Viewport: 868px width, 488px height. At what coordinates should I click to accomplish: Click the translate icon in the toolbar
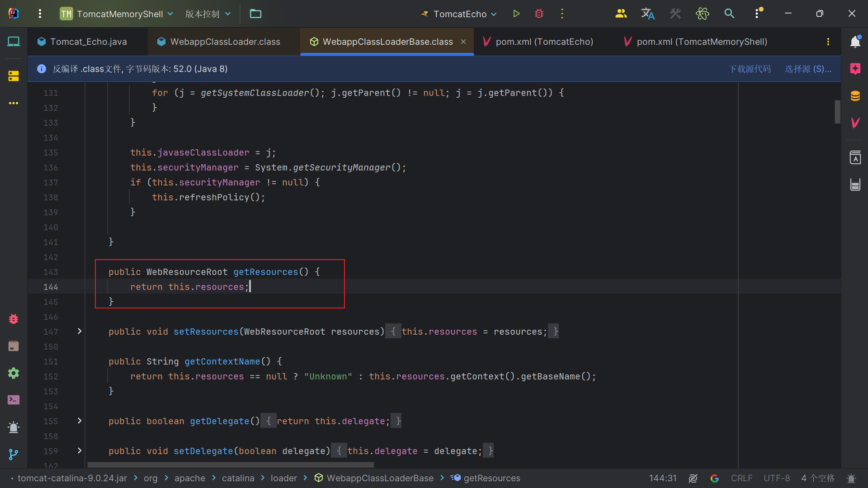pyautogui.click(x=648, y=14)
